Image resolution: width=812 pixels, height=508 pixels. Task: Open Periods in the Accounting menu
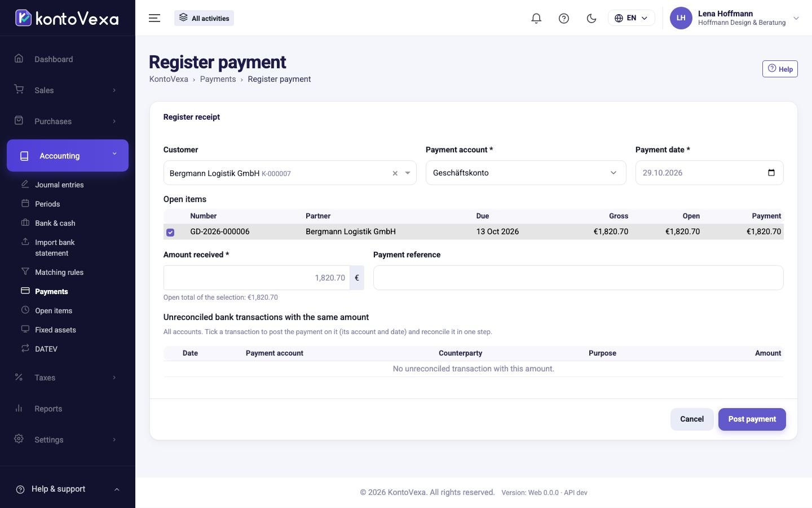[47, 204]
